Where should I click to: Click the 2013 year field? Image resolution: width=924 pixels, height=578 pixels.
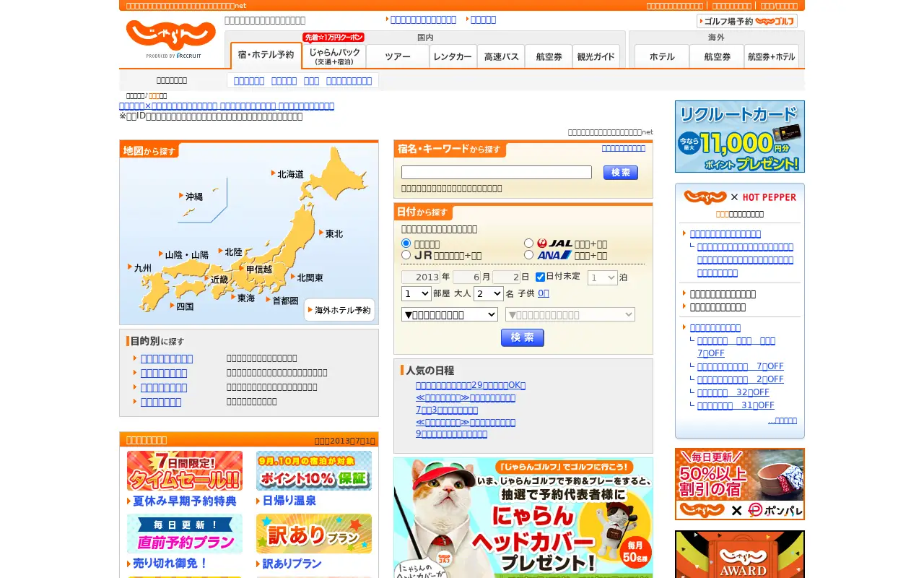click(x=421, y=277)
